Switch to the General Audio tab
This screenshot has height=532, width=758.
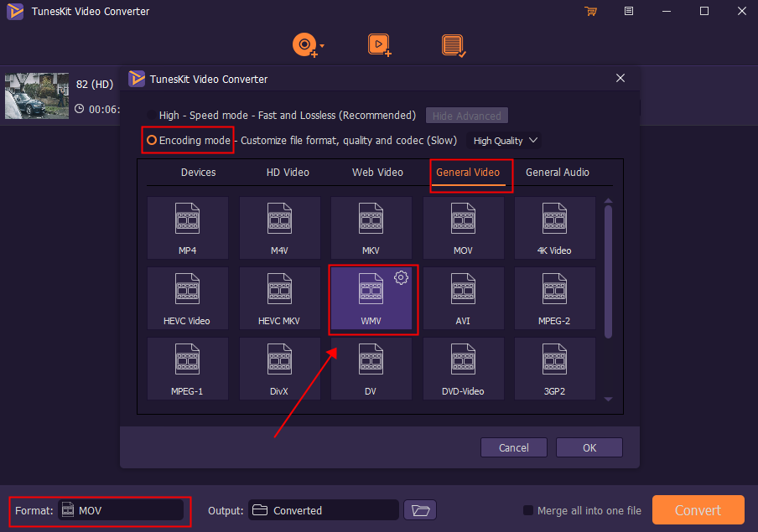point(558,173)
